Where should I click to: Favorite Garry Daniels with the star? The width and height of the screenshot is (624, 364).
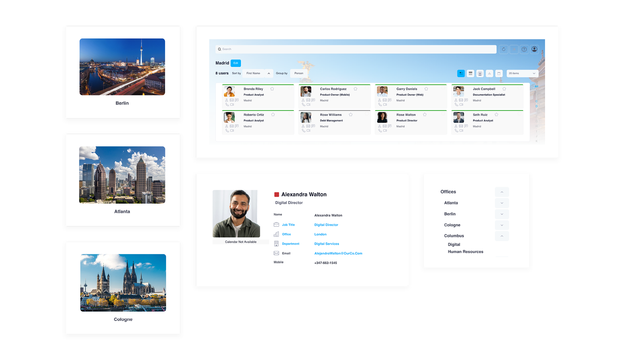coord(426,89)
